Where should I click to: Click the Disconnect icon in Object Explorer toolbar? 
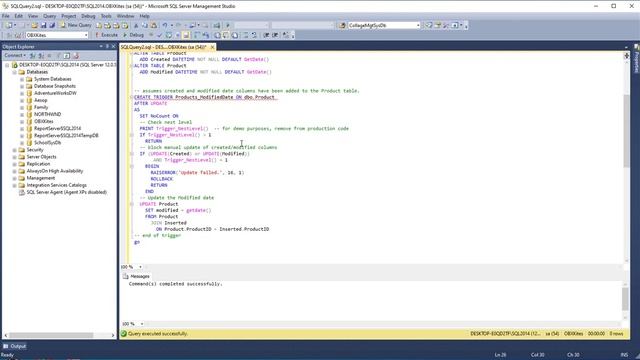click(41, 56)
